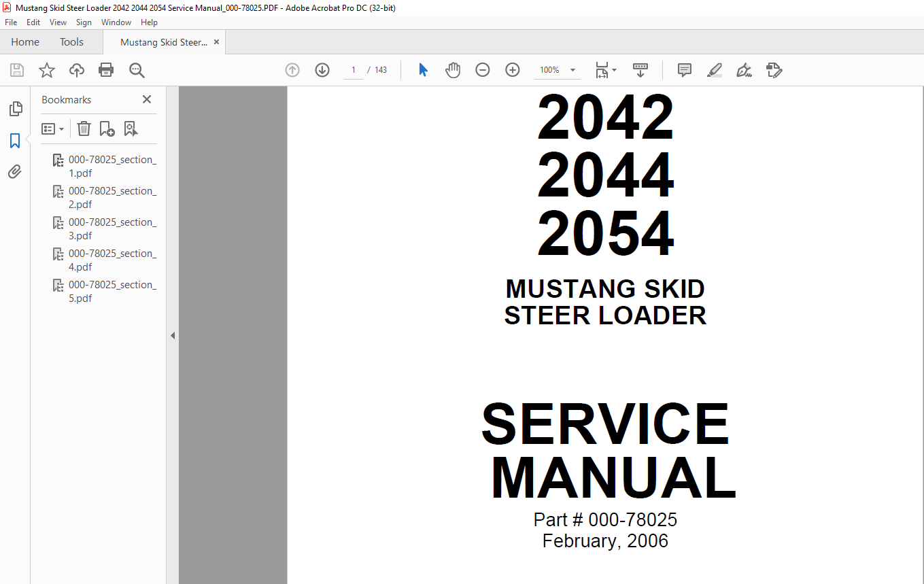Open bookmark options list dropdown
This screenshot has width=924, height=584.
tap(53, 128)
